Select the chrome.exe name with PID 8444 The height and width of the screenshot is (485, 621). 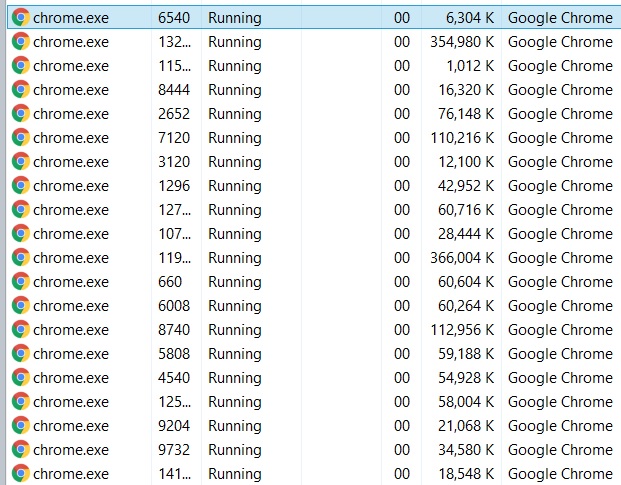(x=71, y=90)
